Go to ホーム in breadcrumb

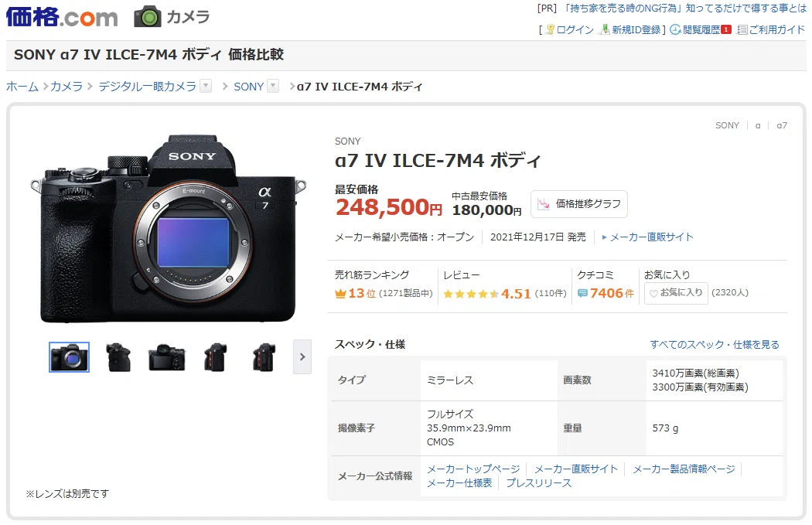22,87
